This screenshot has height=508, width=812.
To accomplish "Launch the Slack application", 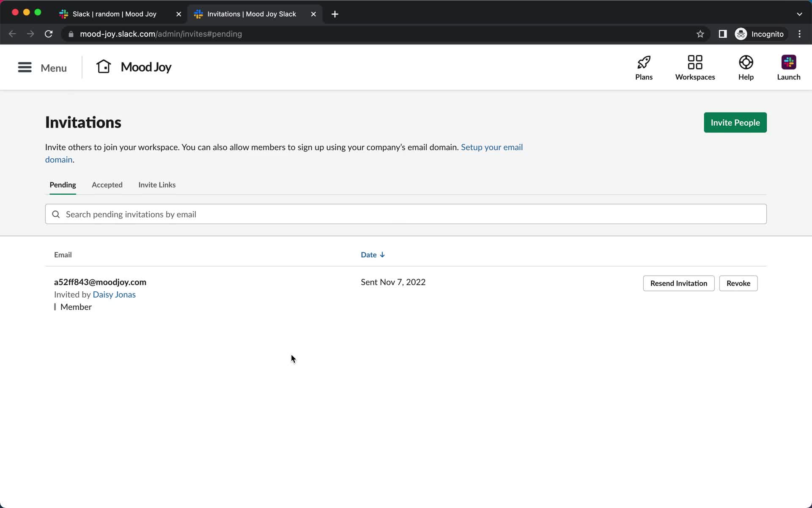I will click(788, 67).
